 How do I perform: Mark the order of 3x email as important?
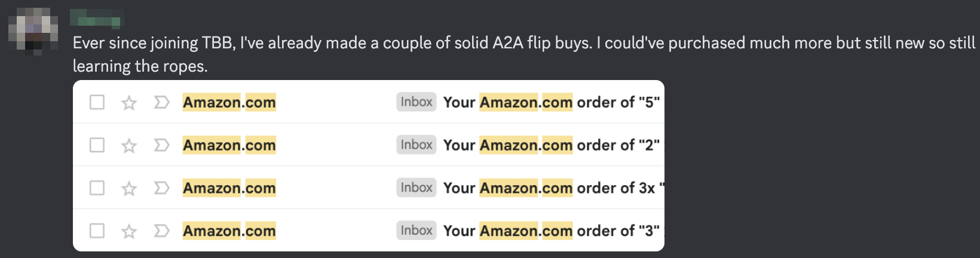pos(161,188)
